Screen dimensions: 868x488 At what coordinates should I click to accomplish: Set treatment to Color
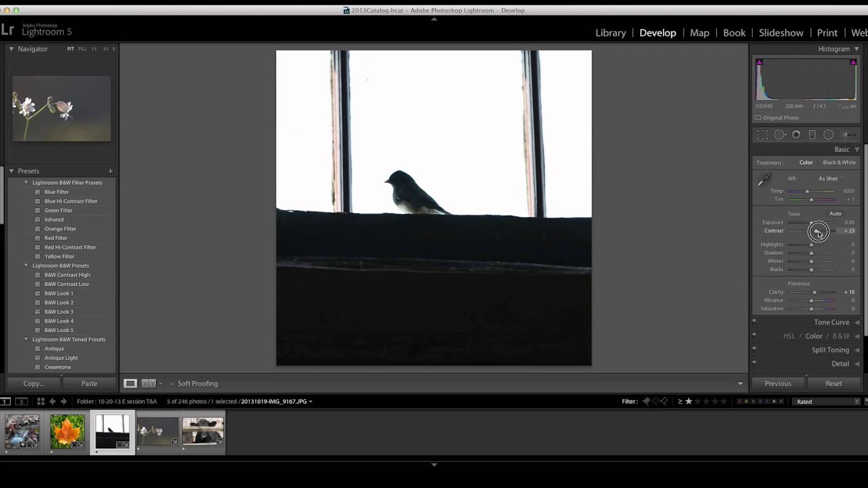pos(806,163)
